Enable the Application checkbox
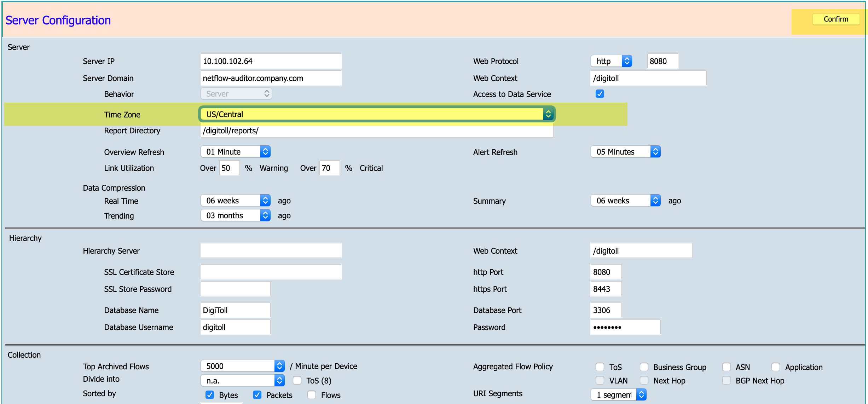Viewport: 868px width, 404px height. point(776,367)
